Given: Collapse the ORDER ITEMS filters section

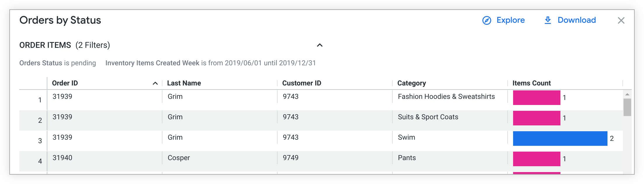Looking at the screenshot, I should click(320, 45).
